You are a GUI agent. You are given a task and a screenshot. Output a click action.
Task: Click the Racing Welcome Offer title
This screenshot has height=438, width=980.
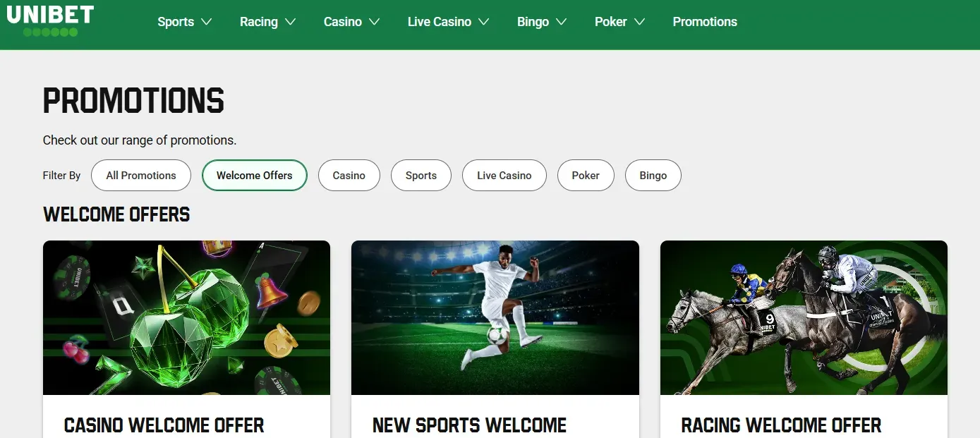(x=781, y=425)
